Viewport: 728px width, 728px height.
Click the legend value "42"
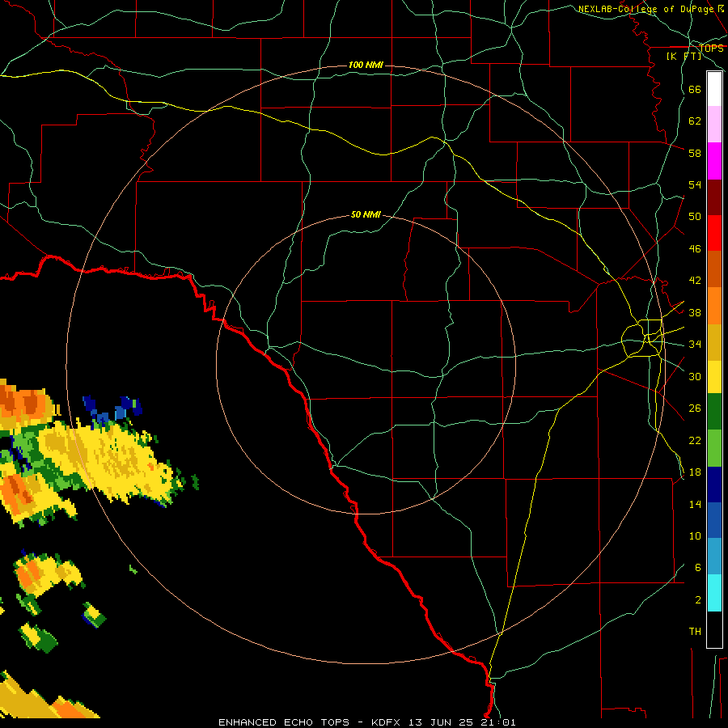point(695,281)
